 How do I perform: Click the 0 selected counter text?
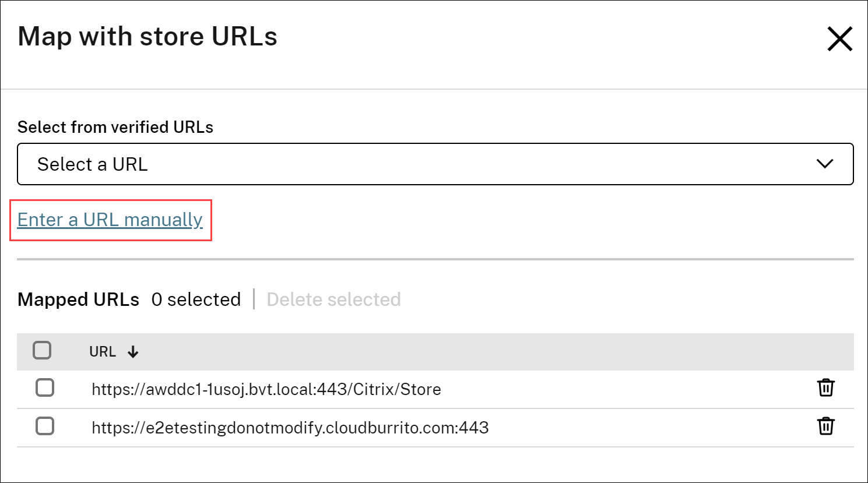(x=196, y=299)
